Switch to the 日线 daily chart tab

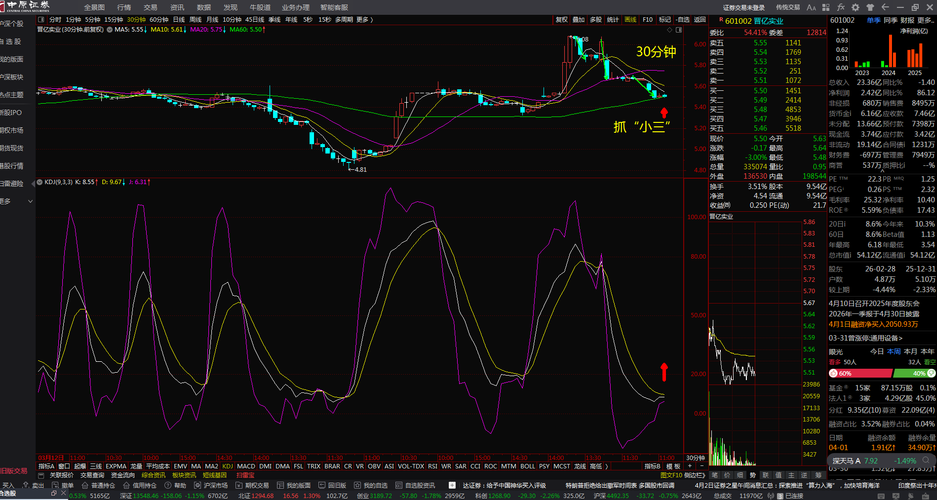click(x=178, y=19)
